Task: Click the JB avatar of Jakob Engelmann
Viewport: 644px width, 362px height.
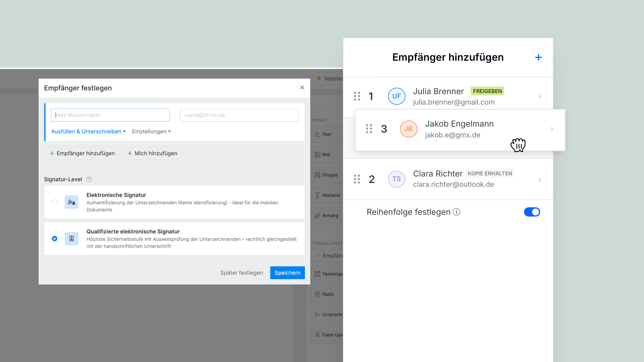Action: (x=409, y=129)
